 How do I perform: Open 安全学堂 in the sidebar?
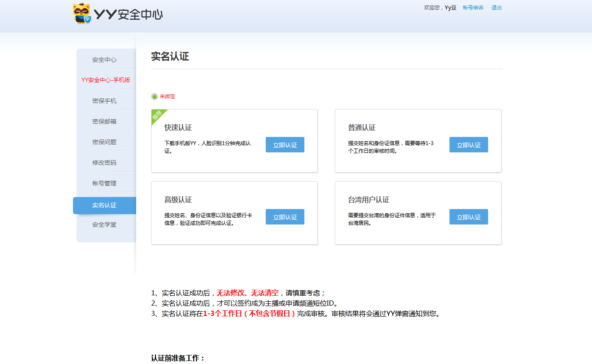click(105, 224)
